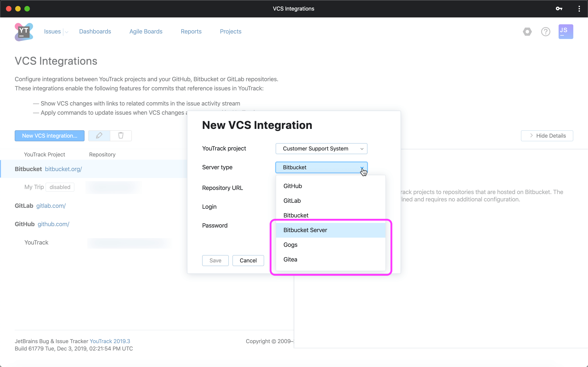Screen dimensions: 588x367
Task: Hide the details panel
Action: tap(547, 136)
